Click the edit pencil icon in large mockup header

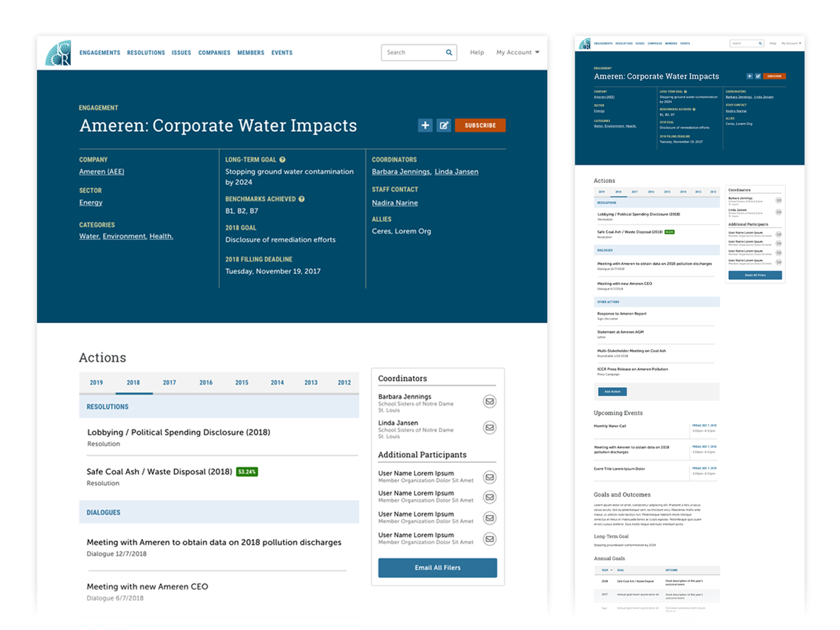[444, 125]
